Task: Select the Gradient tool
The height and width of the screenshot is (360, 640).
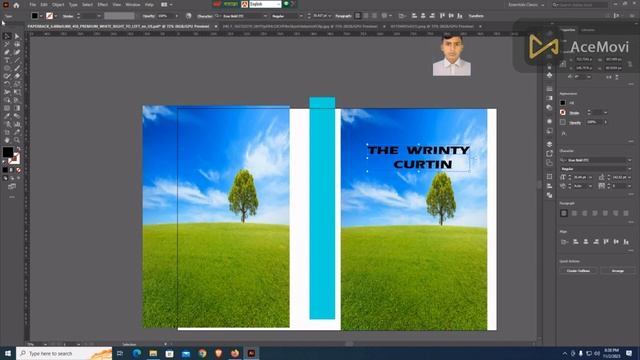Action: [x=17, y=108]
